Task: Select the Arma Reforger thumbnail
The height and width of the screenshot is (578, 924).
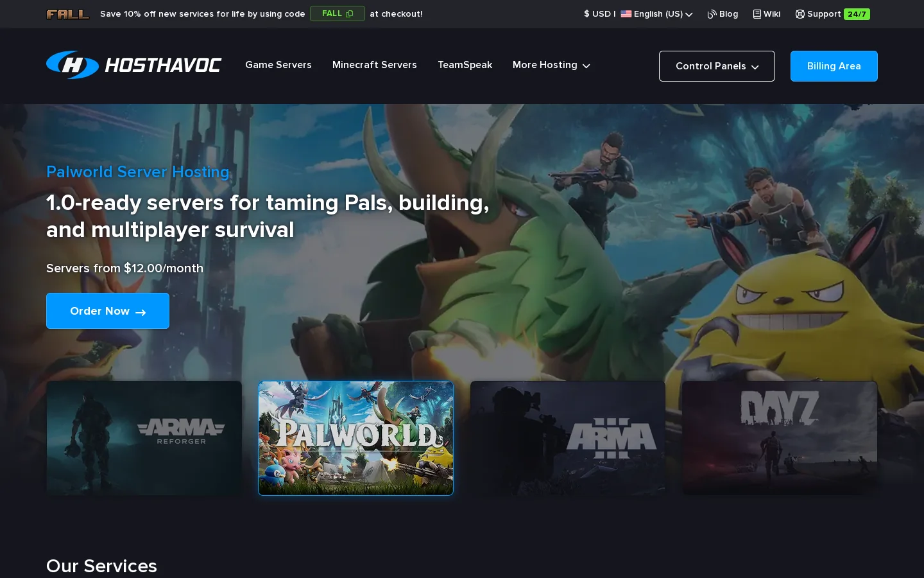Action: coord(144,438)
